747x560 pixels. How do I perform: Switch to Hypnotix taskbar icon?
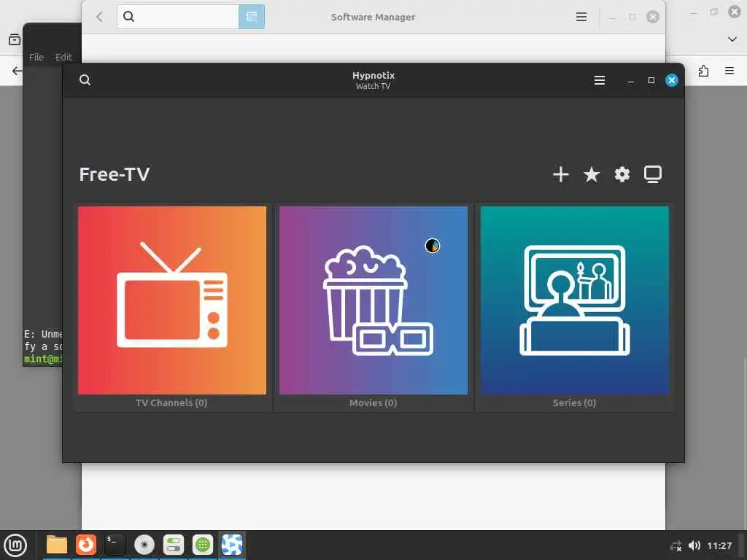tap(232, 545)
